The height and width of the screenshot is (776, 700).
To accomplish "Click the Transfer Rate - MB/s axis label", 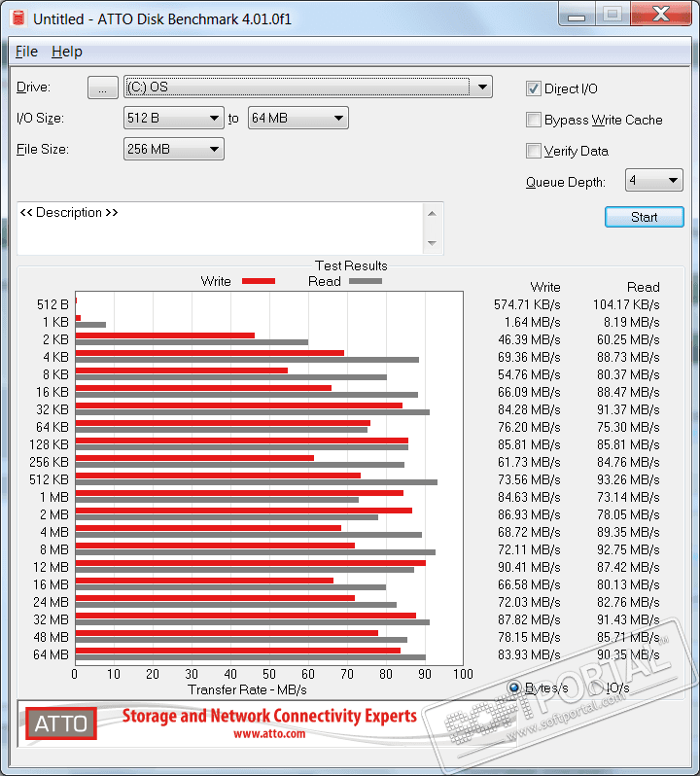I will coord(247,689).
